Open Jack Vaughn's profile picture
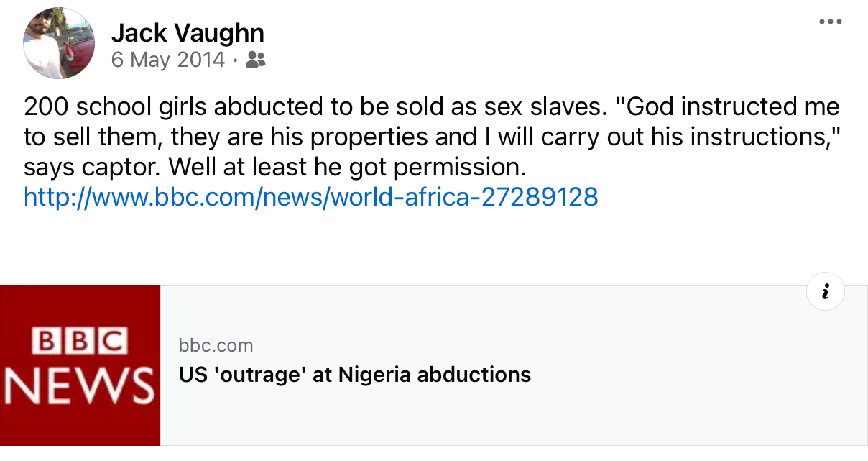Image resolution: width=868 pixels, height=461 pixels. click(59, 43)
